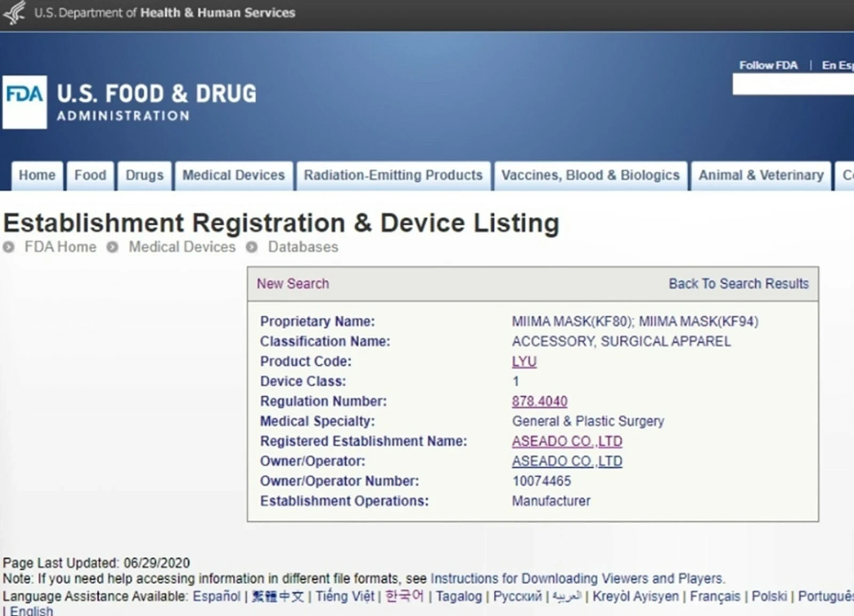Viewport: 854px width, 616px height.
Task: Click the U.S. Food & Drug Administration title
Action: [156, 102]
